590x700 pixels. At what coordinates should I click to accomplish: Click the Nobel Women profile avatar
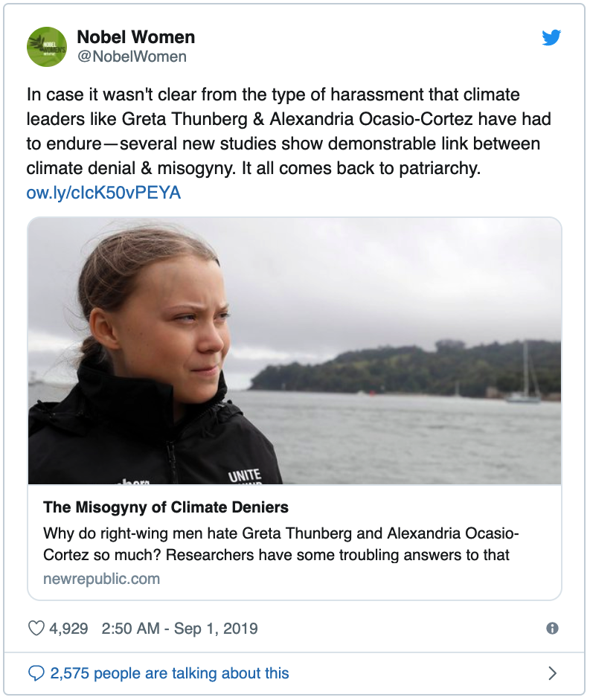(47, 46)
